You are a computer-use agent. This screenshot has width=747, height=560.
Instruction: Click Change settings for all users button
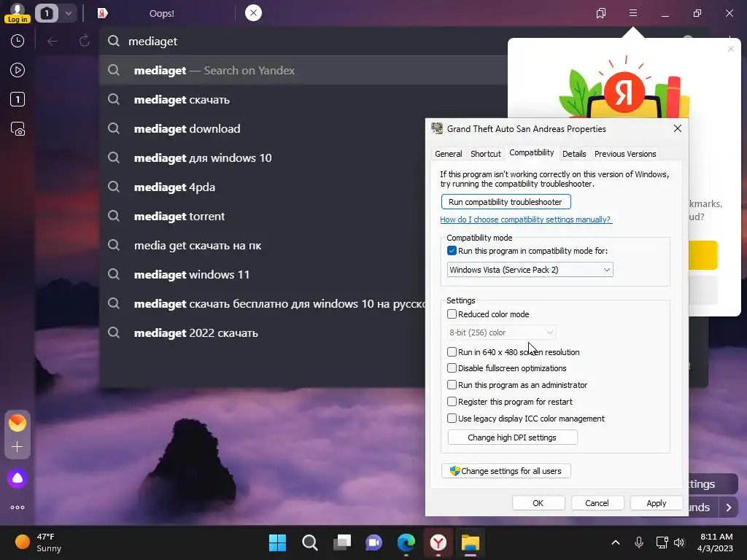[x=506, y=471]
